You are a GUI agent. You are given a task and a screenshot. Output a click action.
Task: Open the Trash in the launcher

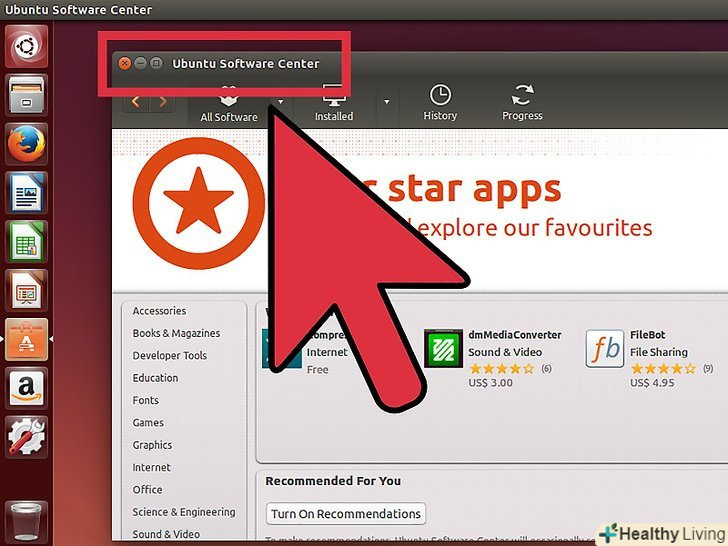26,521
